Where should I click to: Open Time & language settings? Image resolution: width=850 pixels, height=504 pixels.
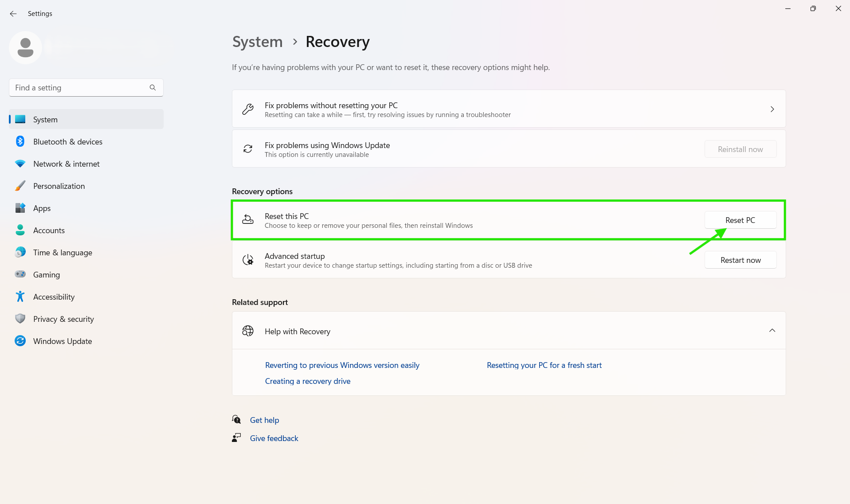click(86, 252)
